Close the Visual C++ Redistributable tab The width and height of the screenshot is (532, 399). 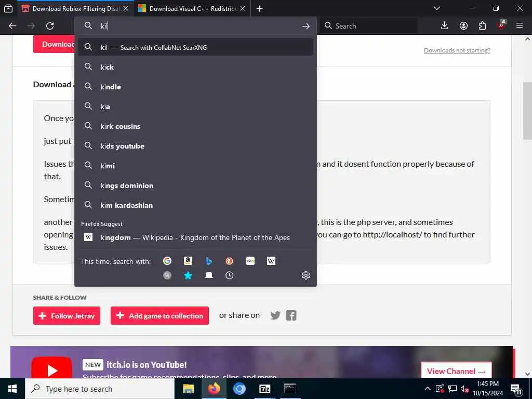click(243, 8)
